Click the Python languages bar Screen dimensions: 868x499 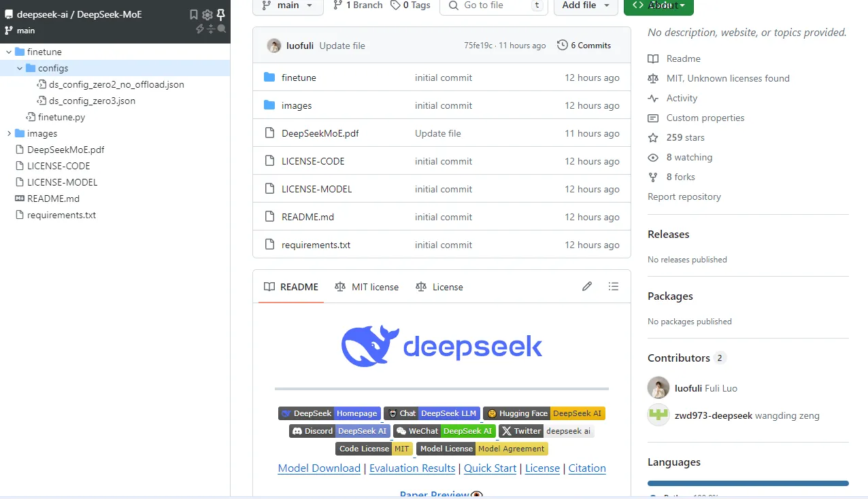click(747, 483)
